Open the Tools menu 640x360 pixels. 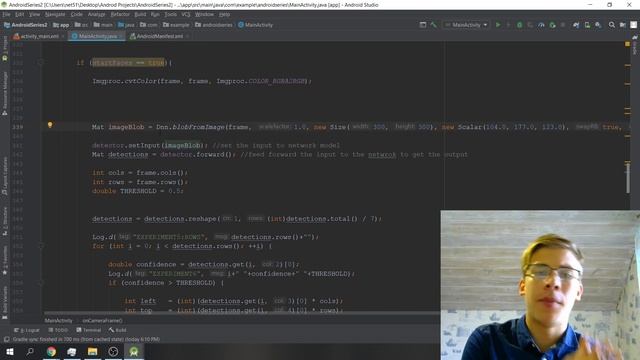click(171, 14)
